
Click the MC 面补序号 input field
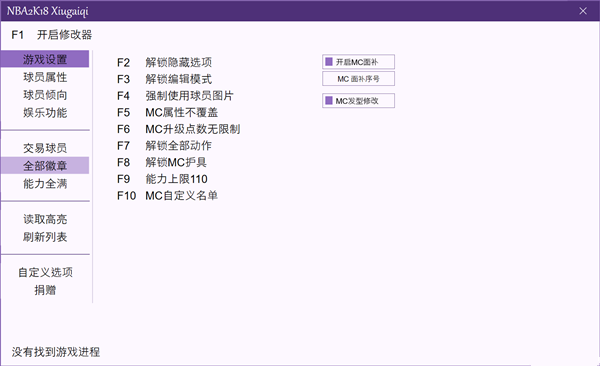359,79
